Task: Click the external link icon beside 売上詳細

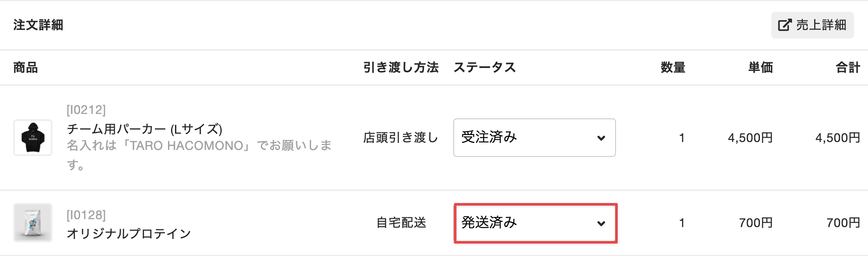Action: tap(785, 25)
